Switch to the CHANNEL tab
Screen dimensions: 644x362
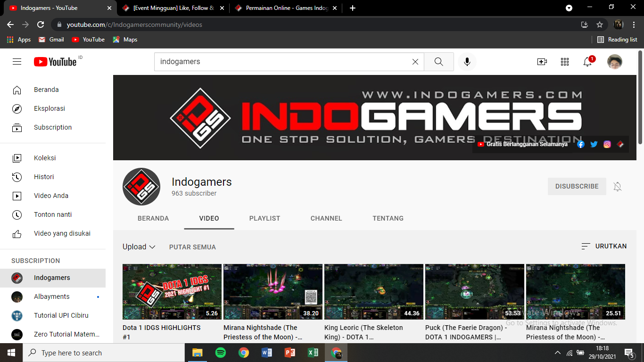tap(326, 218)
